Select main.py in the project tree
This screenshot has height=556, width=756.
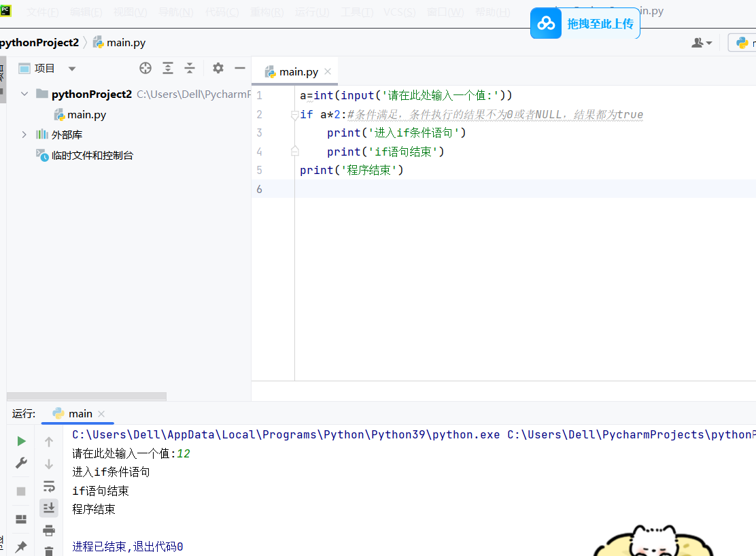(x=86, y=115)
